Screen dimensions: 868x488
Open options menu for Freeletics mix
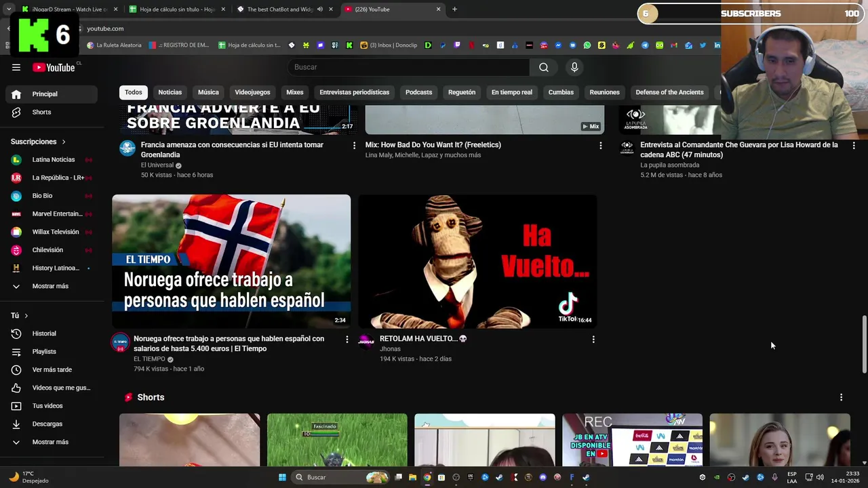click(600, 145)
